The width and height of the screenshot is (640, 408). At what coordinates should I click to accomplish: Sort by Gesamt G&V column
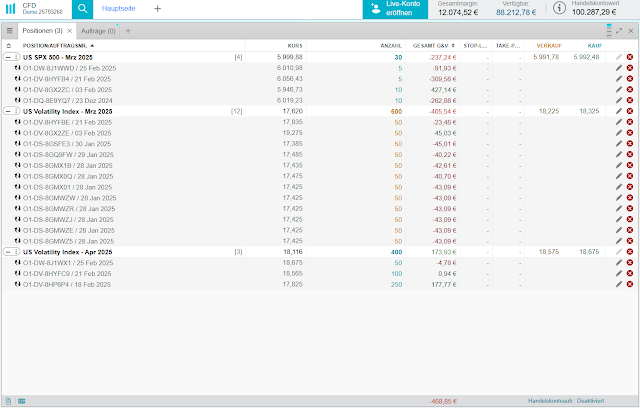click(x=433, y=46)
